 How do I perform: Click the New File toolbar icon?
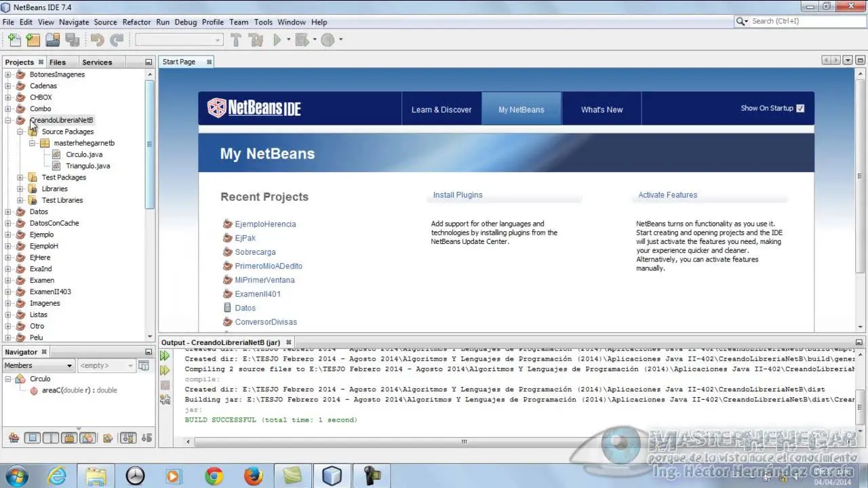coord(14,40)
